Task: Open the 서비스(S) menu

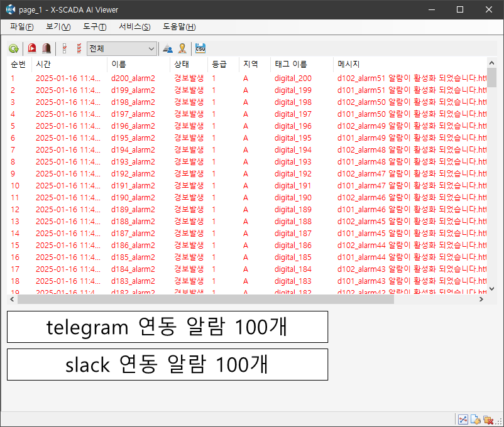Action: coord(134,26)
